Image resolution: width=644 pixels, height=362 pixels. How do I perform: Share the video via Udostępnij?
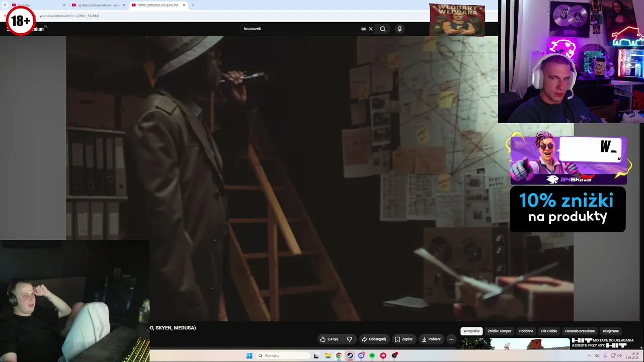[x=374, y=339]
